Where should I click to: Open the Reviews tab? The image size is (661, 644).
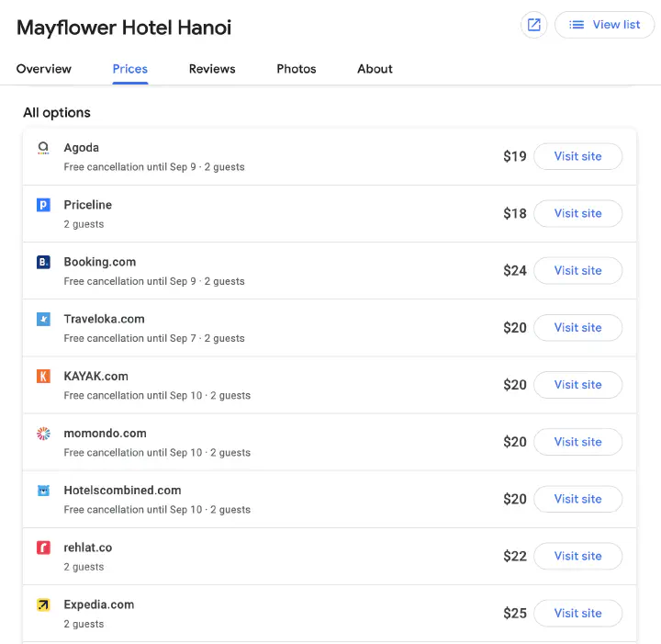212,69
